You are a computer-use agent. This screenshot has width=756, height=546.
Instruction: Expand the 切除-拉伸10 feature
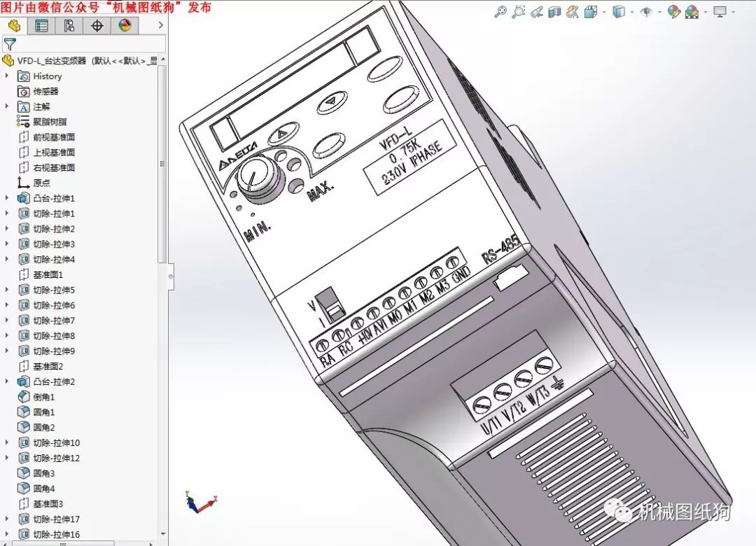coord(7,443)
